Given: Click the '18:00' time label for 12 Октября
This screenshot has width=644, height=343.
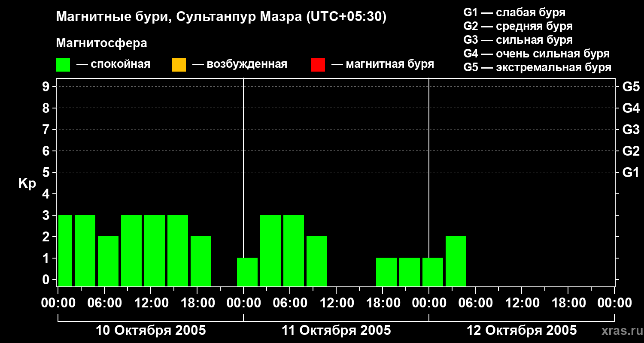Looking at the screenshot, I should pyautogui.click(x=568, y=303).
